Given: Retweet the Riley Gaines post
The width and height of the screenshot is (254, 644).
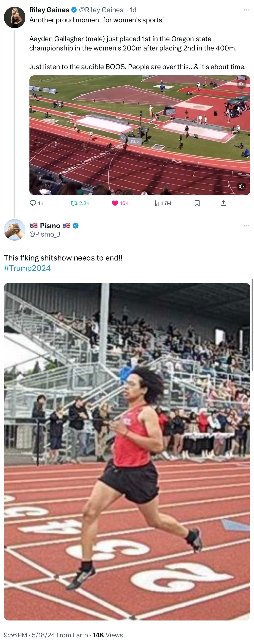Looking at the screenshot, I should point(80,203).
